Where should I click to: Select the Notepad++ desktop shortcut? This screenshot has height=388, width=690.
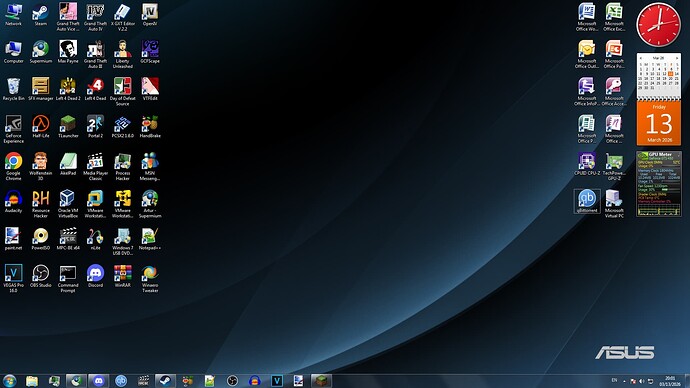coord(150,239)
